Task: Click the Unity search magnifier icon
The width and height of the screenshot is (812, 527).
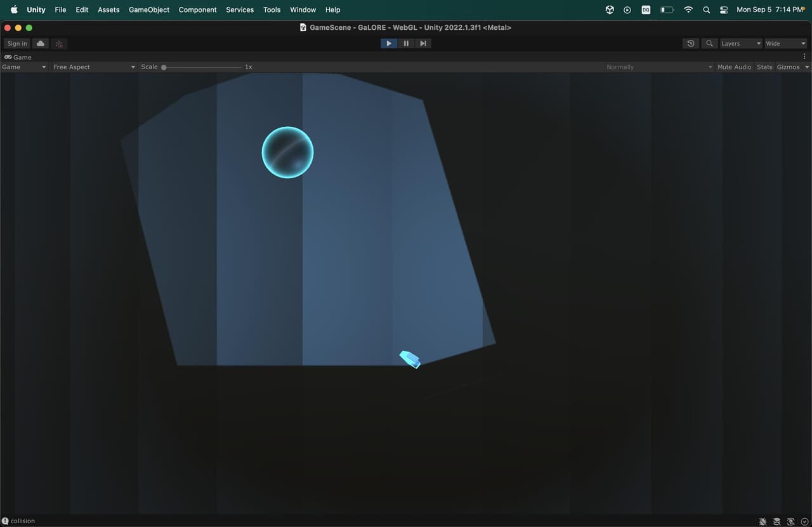Action: 709,43
